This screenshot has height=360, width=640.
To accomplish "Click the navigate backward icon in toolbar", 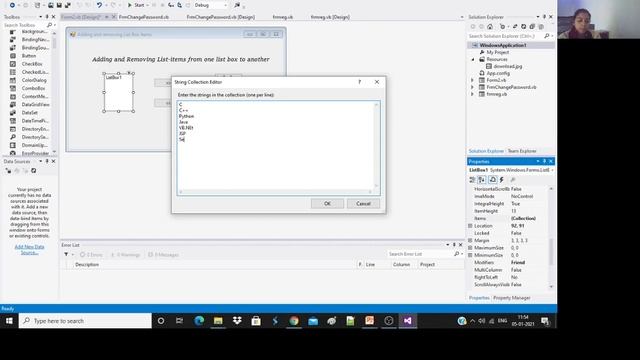I will click(12, 5).
